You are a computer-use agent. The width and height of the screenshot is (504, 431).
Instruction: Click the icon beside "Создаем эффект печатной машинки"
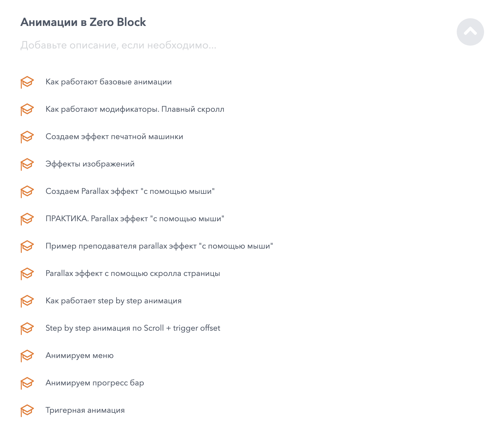point(27,137)
